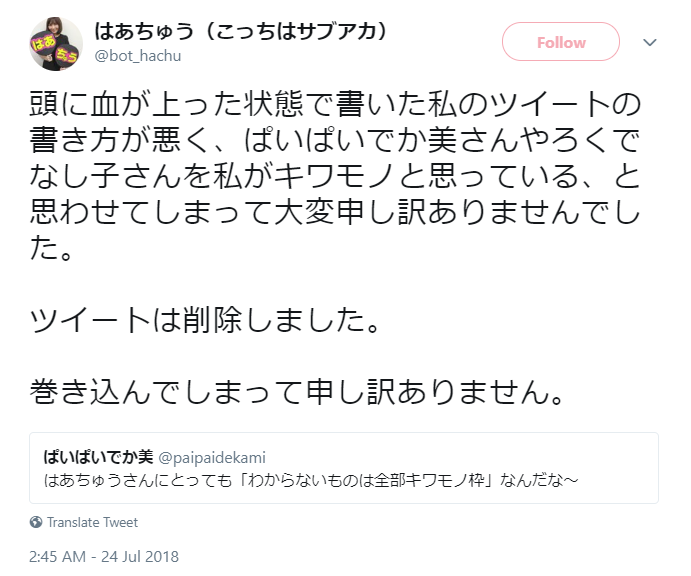
Task: Open quoted author ぱいぱいでか美 name
Action: point(98,457)
